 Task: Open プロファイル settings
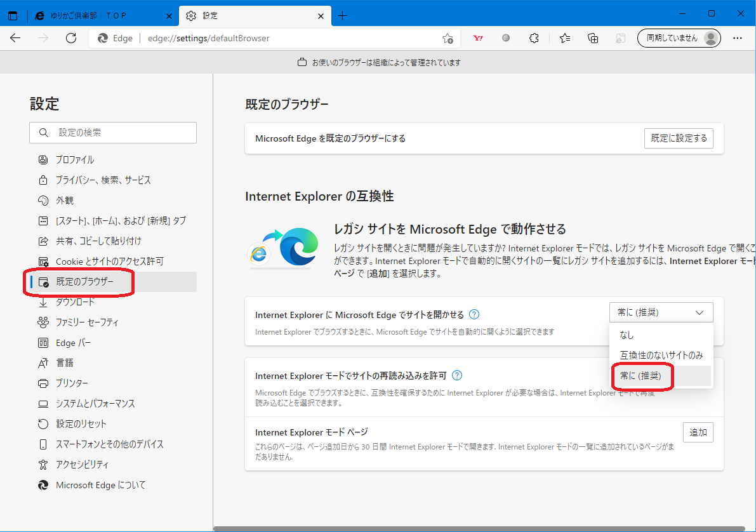[x=113, y=159]
